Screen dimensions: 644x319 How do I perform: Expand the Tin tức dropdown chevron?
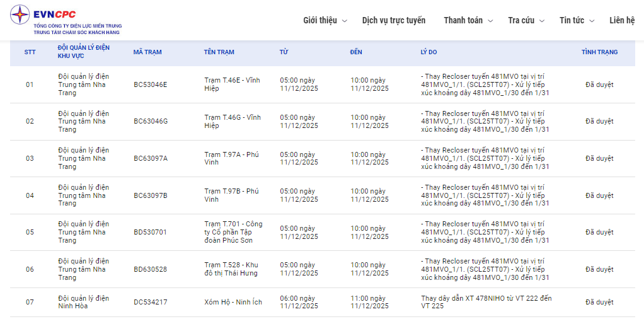pyautogui.click(x=592, y=21)
